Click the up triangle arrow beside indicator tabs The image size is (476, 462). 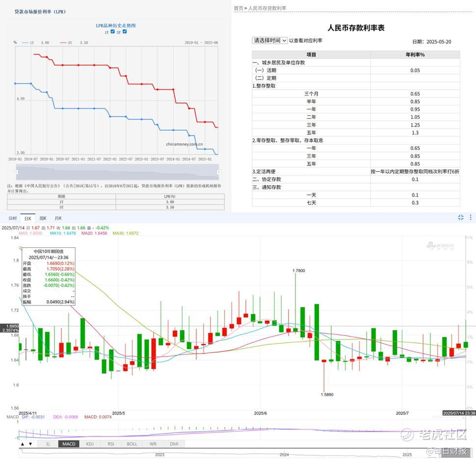pyautogui.click(x=23, y=444)
